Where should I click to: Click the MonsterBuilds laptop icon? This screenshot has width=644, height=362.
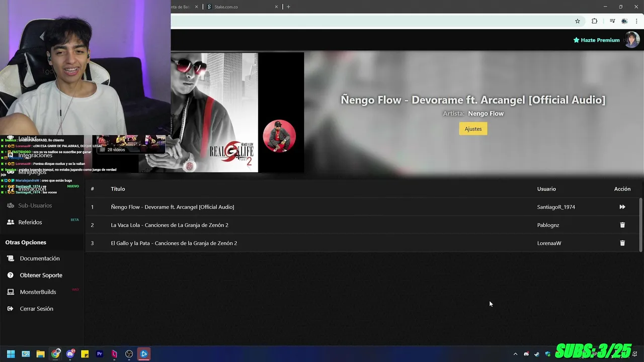11,292
